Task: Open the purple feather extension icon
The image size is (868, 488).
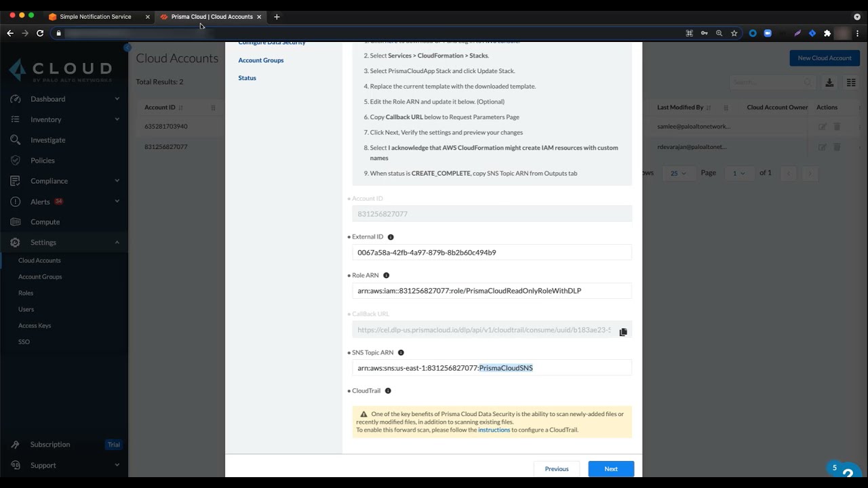Action: pyautogui.click(x=797, y=33)
